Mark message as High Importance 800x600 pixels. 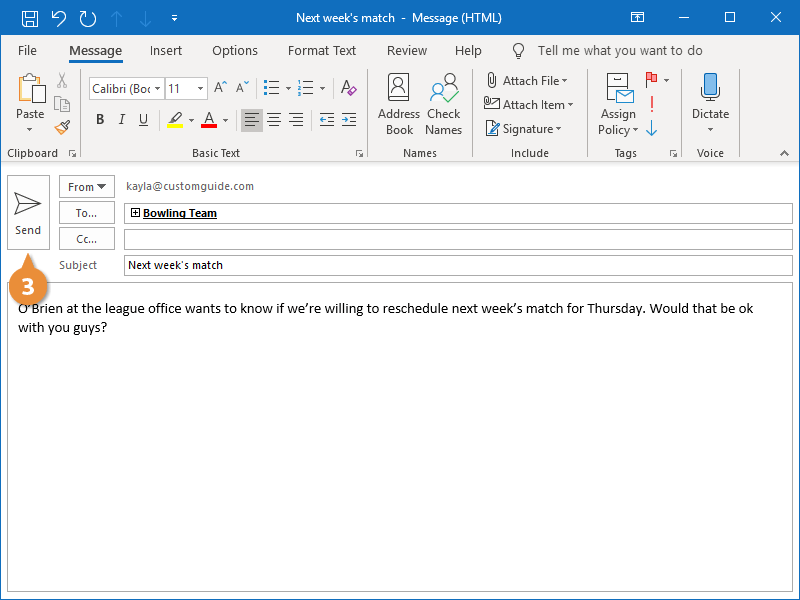652,104
